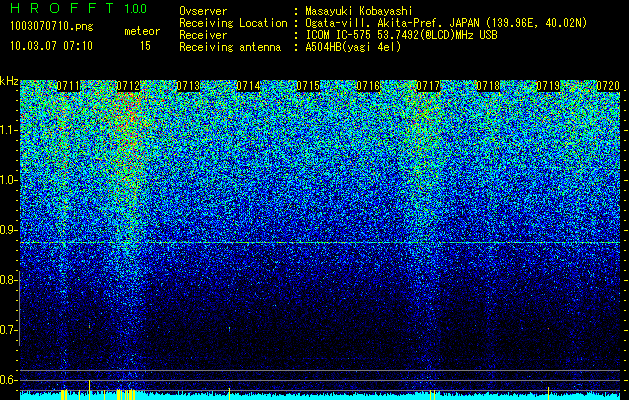Click the ICOM IC-575 53.7492 receiver text
The height and width of the screenshot is (400, 629).
click(x=401, y=35)
